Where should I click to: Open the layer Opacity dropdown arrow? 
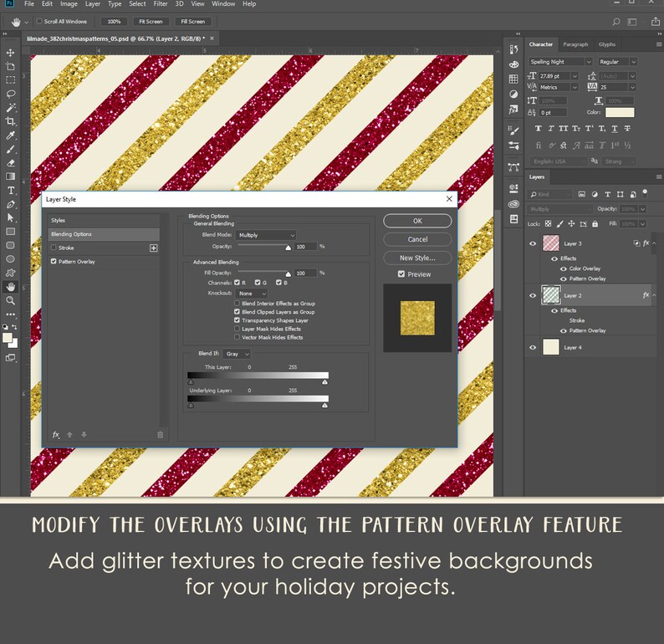643,209
